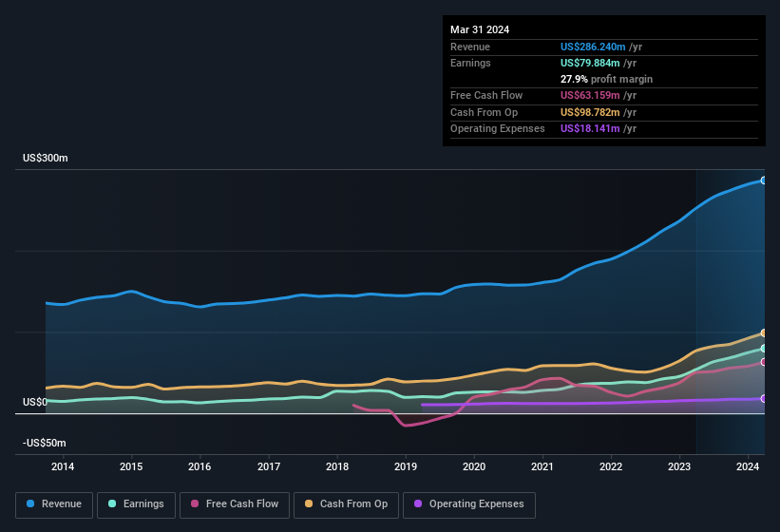The height and width of the screenshot is (532, 780).
Task: Click the Operating Expenses endpoint marker
Action: [764, 399]
